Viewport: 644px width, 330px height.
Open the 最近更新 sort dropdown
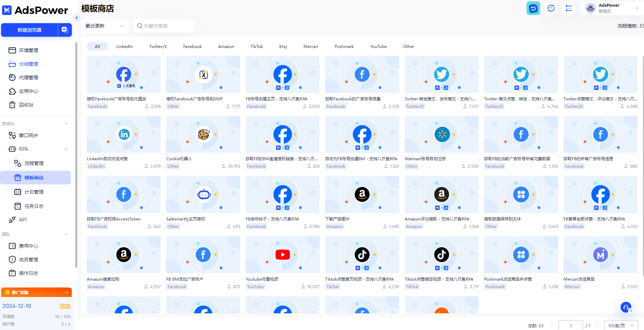[104, 26]
